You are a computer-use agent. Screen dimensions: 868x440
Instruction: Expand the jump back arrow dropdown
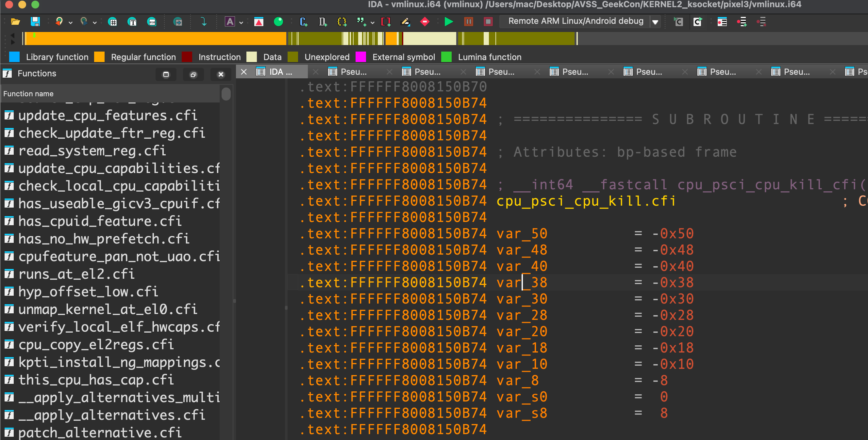coord(70,23)
